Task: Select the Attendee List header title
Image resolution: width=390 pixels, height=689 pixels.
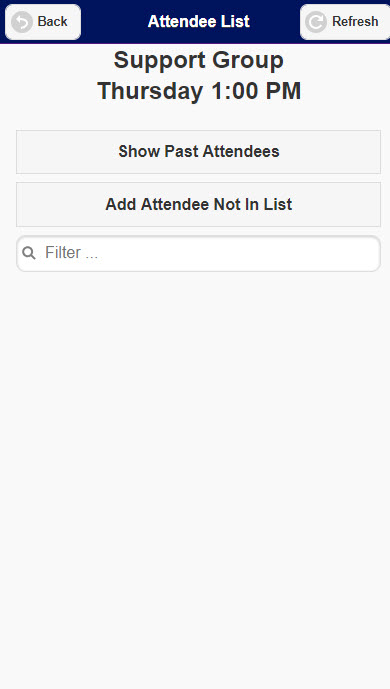Action: pos(199,21)
